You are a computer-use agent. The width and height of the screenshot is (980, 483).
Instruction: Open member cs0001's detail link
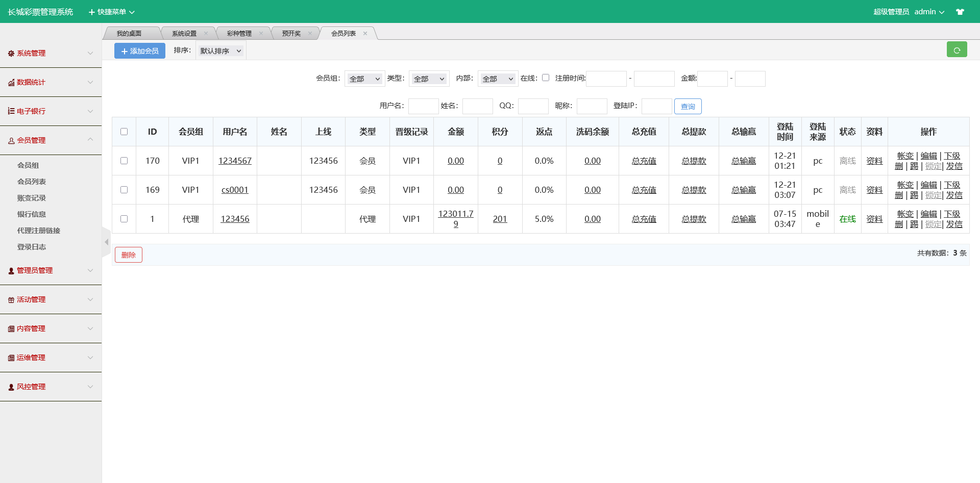pos(235,190)
